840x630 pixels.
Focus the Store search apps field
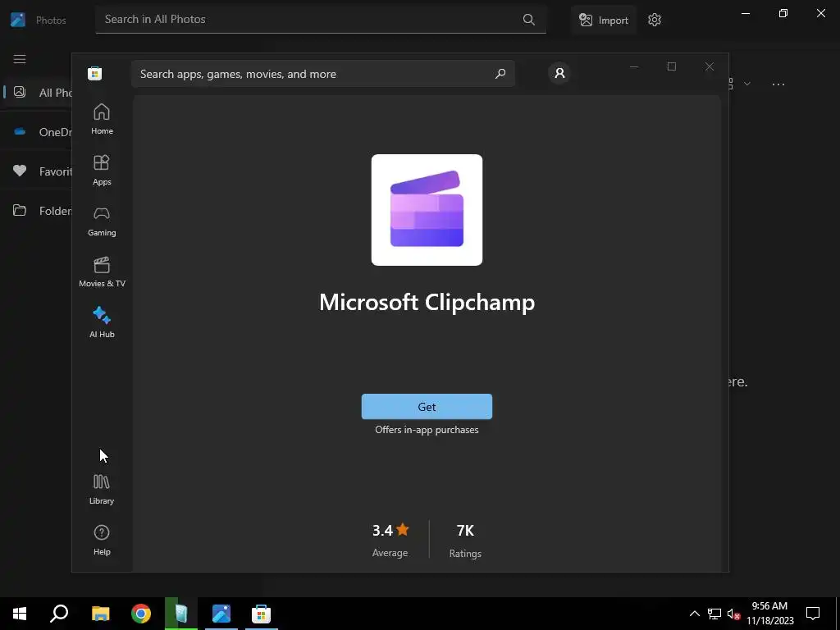tap(323, 74)
